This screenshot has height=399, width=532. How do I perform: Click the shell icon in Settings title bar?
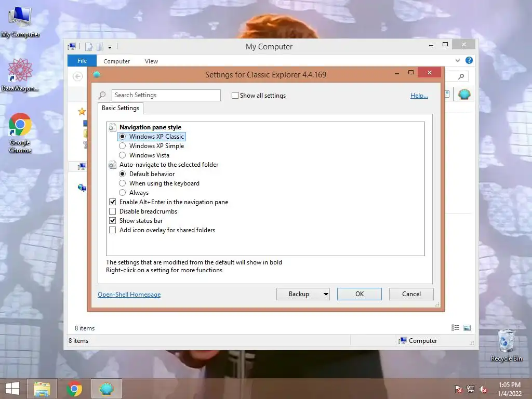pos(97,75)
